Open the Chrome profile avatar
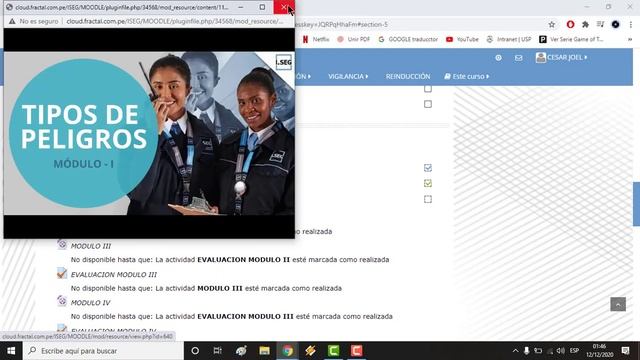This screenshot has width=640, height=360. click(616, 24)
